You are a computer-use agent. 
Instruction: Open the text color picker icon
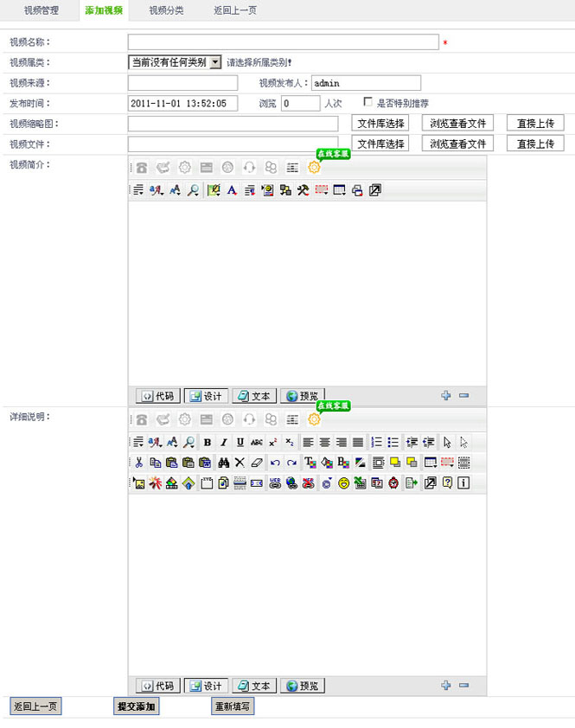pos(310,463)
